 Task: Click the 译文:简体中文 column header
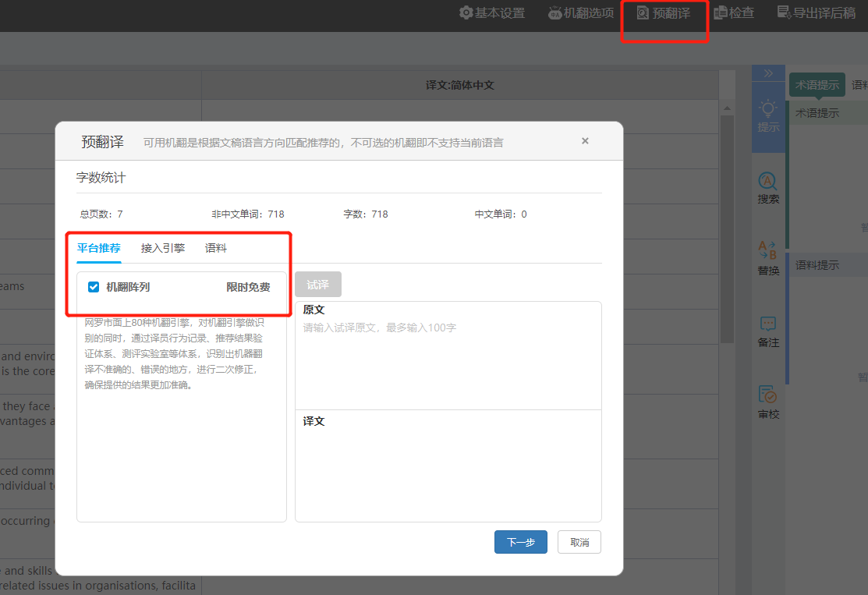459,85
